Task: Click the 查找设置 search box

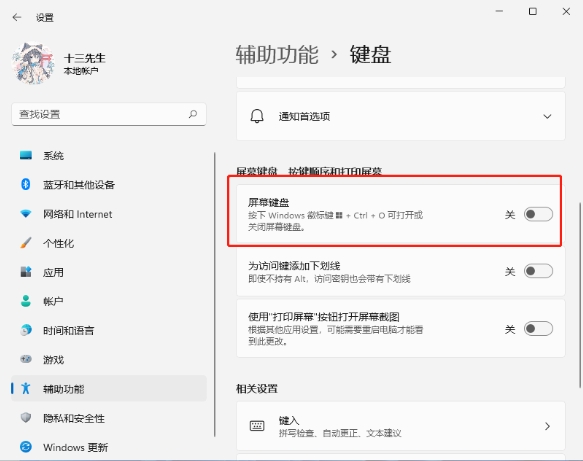Action: 109,114
